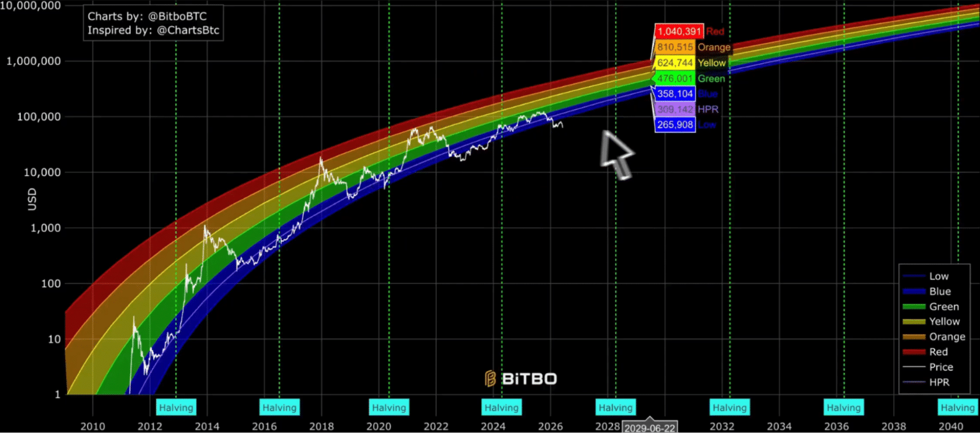Select the Halving marker nearest the 2032 tick
Image resolution: width=980 pixels, height=433 pixels.
click(x=730, y=407)
